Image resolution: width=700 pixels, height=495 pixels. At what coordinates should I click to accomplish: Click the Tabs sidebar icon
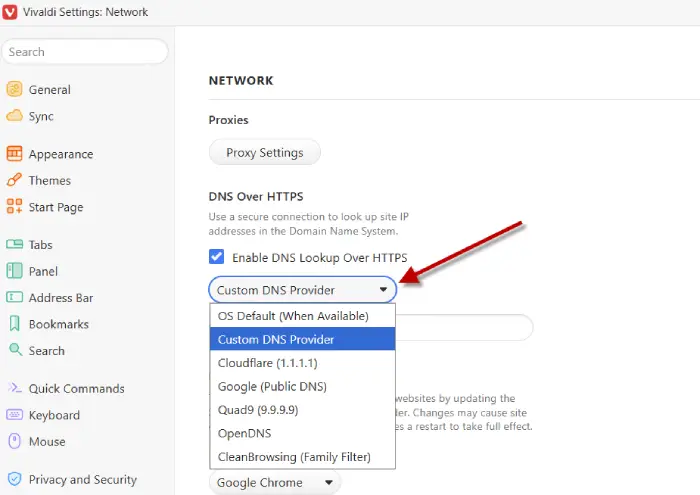(x=14, y=244)
